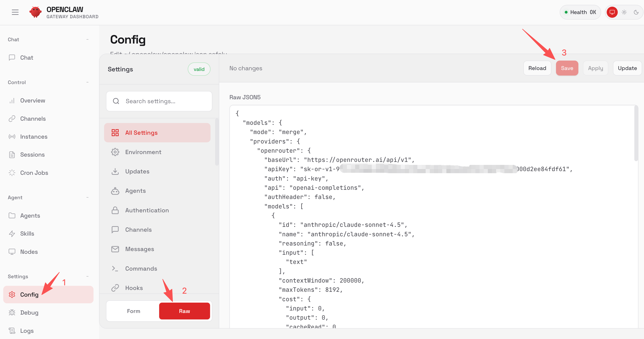The width and height of the screenshot is (644, 339).
Task: Click the hamburger menu icon
Action: (x=15, y=12)
